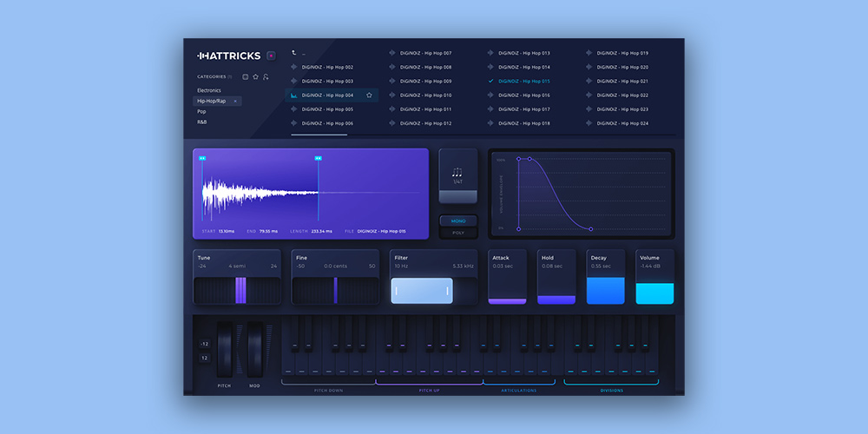Click the Filter range slider handle
868x434 pixels.
pyautogui.click(x=422, y=291)
